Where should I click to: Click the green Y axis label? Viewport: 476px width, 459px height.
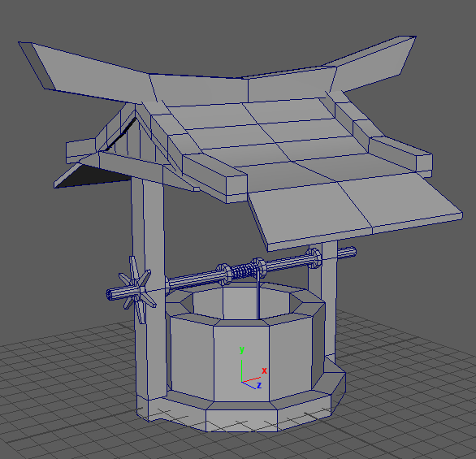[241, 350]
